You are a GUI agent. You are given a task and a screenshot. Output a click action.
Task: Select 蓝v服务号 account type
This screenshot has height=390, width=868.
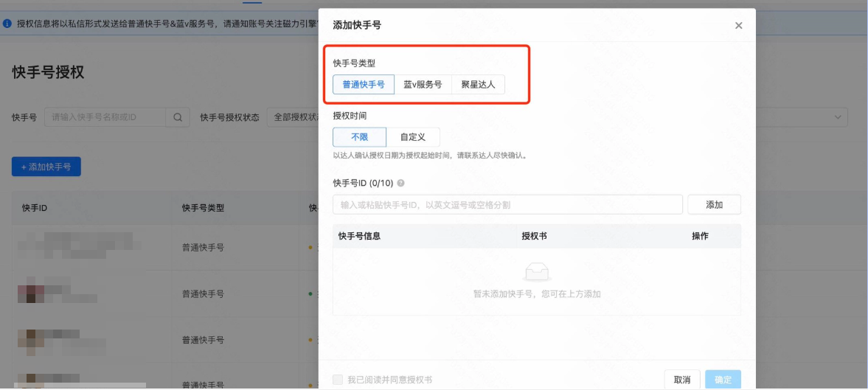pyautogui.click(x=423, y=85)
